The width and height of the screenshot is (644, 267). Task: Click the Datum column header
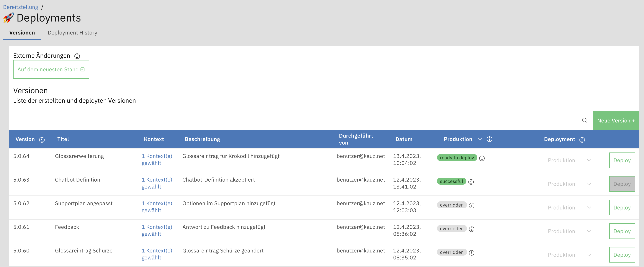404,139
